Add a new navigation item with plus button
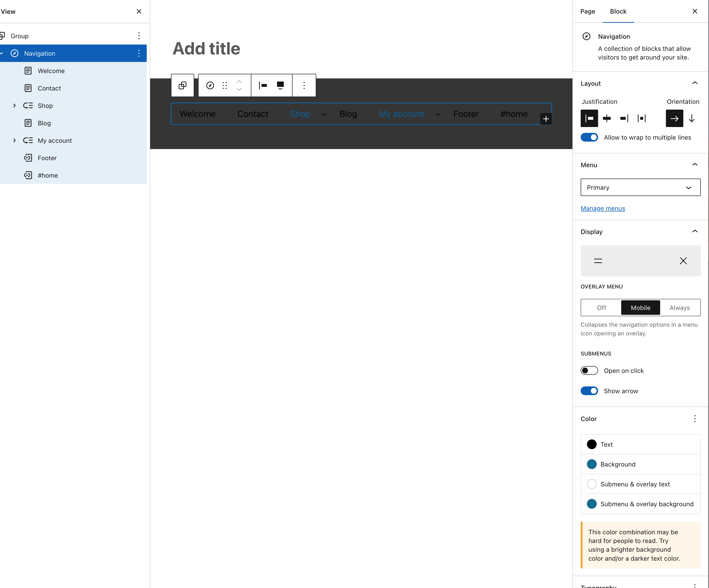This screenshot has width=709, height=588. coord(546,119)
